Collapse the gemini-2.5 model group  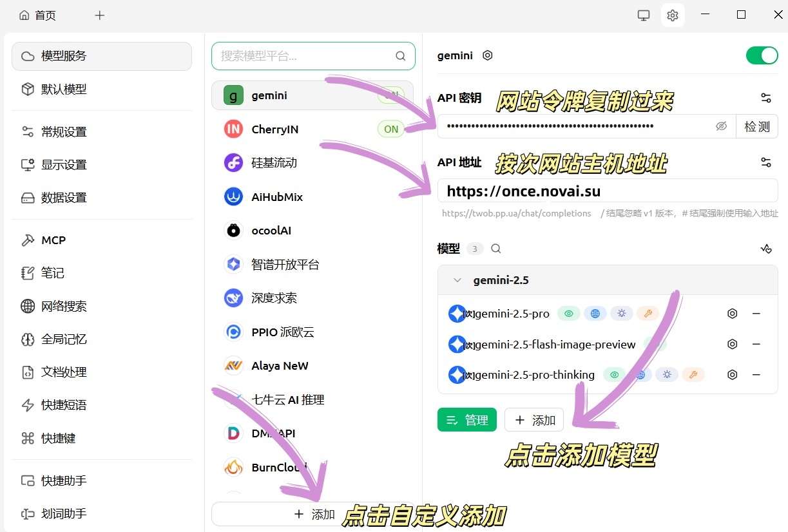pos(457,280)
